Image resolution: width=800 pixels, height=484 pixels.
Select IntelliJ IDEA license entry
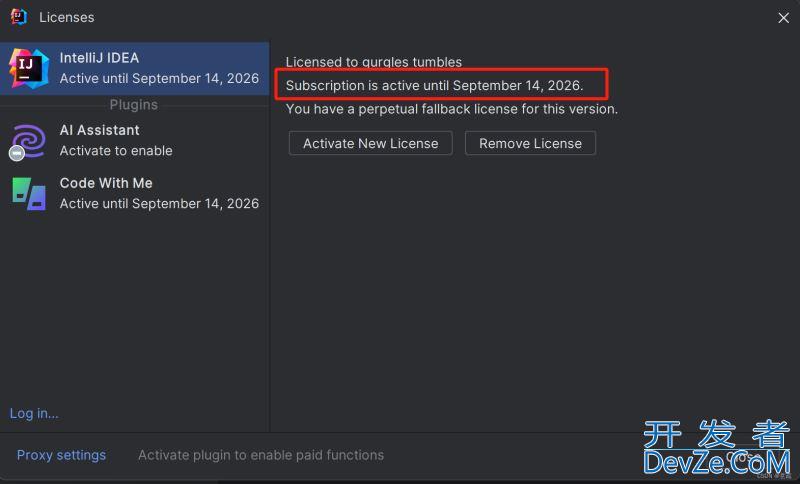point(135,68)
